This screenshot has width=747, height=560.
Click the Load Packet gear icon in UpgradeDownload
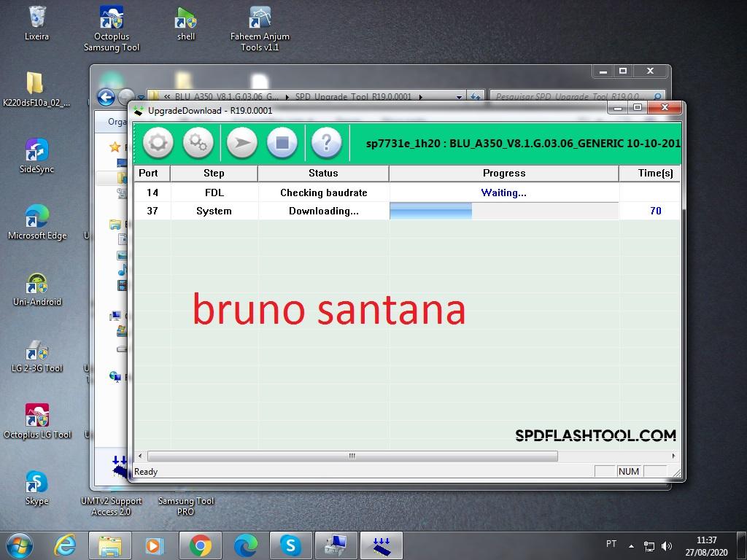[x=158, y=142]
